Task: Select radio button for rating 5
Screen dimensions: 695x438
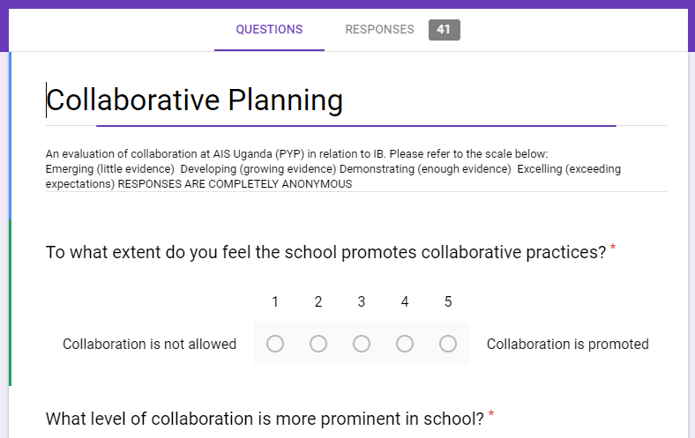Action: click(448, 344)
